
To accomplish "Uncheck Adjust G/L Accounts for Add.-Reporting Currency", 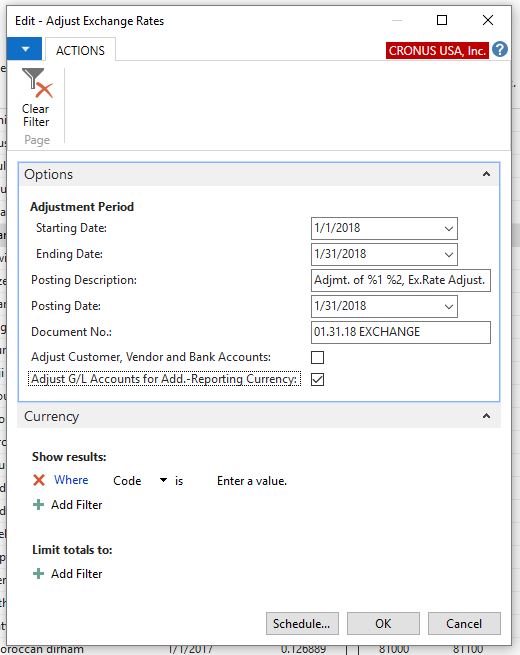I will (317, 379).
